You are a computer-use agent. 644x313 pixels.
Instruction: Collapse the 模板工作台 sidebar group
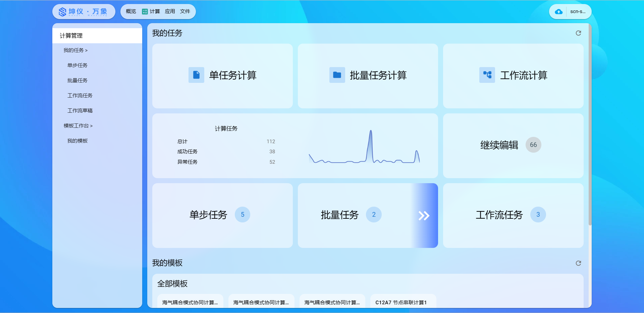[x=78, y=126]
